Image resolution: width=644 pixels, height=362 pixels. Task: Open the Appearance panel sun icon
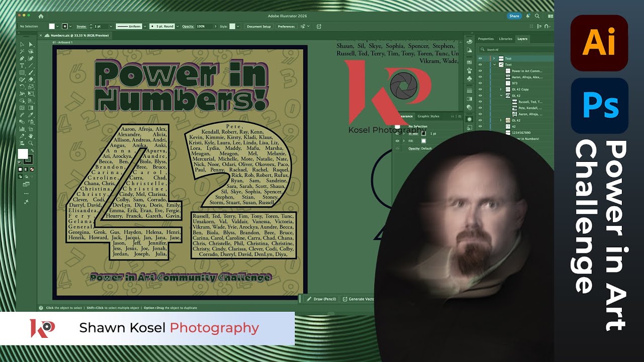[x=469, y=119]
